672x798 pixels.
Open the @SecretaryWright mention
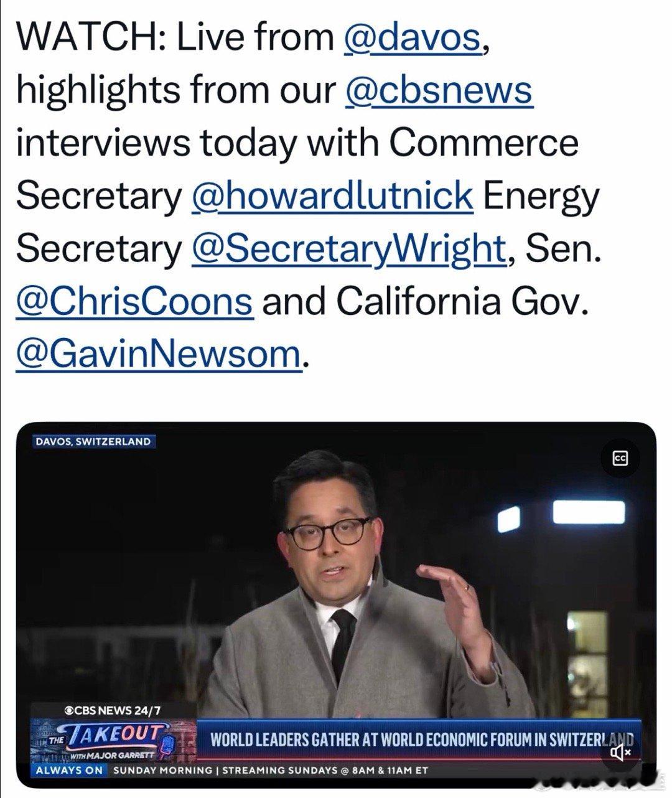[x=348, y=249]
